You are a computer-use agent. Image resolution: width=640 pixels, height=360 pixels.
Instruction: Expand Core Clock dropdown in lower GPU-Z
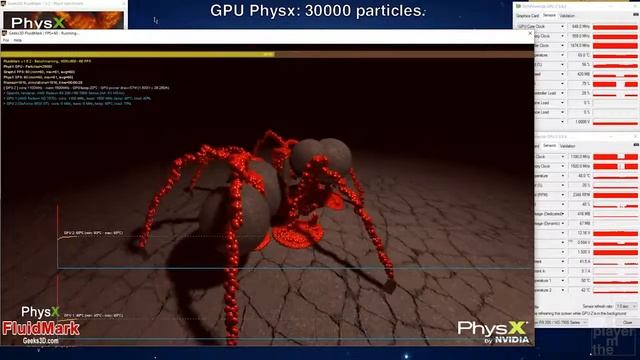tap(562, 157)
